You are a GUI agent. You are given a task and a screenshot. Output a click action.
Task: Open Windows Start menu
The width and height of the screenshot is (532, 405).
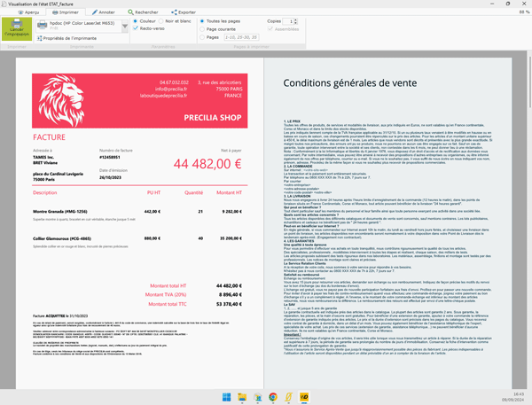[224, 394]
